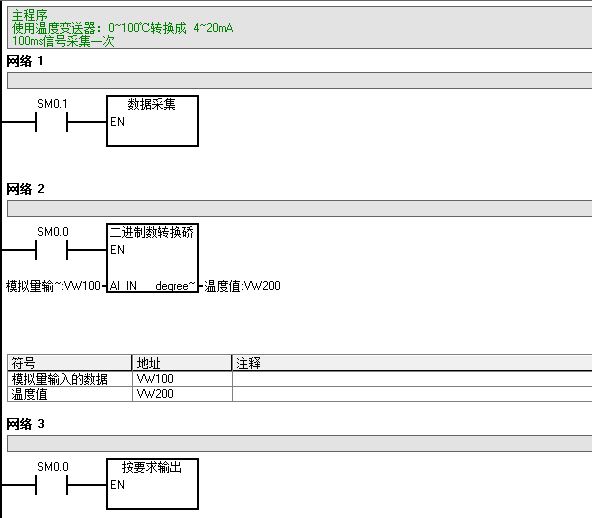Click the 二进制数转换 subroutine box
This screenshot has height=518, width=592.
click(153, 258)
